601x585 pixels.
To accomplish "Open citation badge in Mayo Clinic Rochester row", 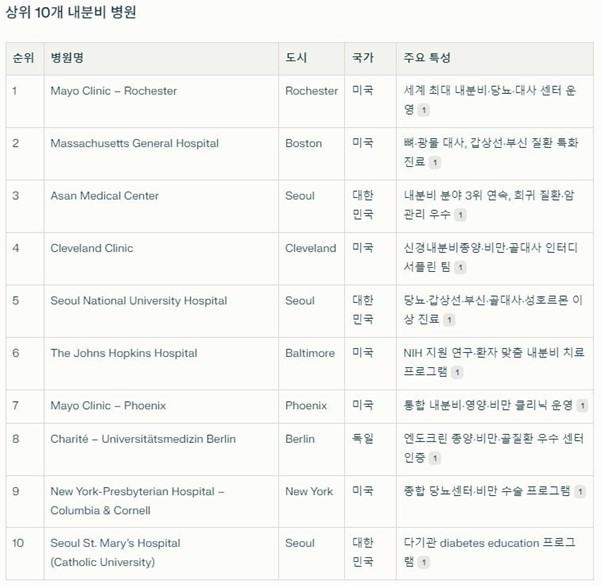I will (424, 110).
